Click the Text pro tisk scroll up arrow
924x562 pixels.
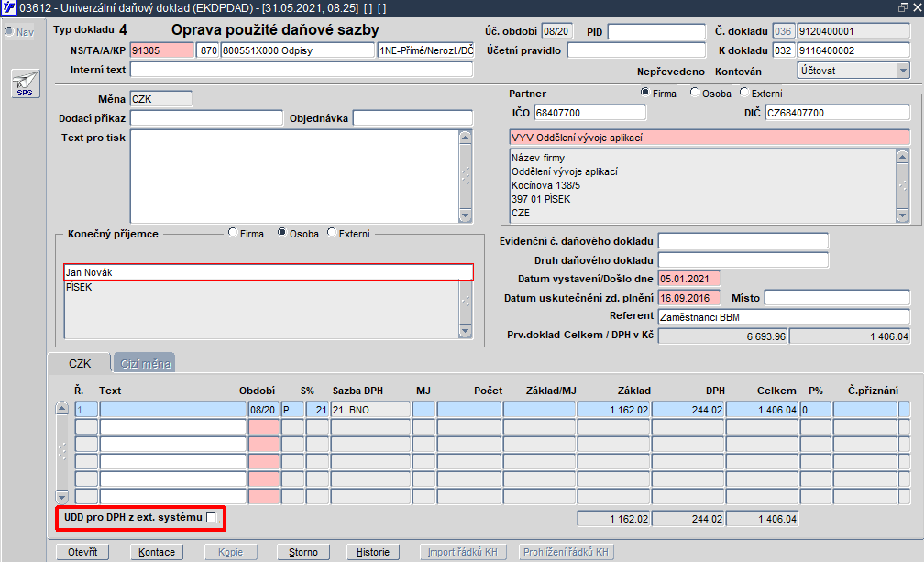(x=465, y=138)
